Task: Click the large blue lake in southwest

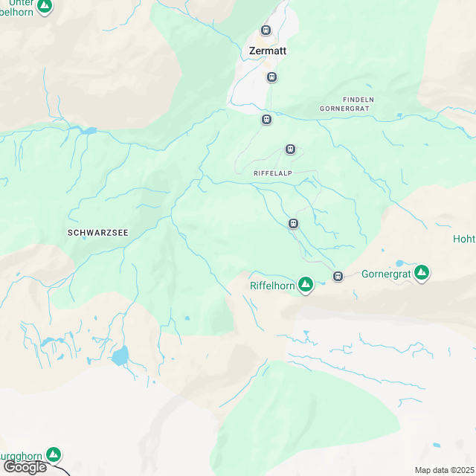Action: click(x=120, y=356)
